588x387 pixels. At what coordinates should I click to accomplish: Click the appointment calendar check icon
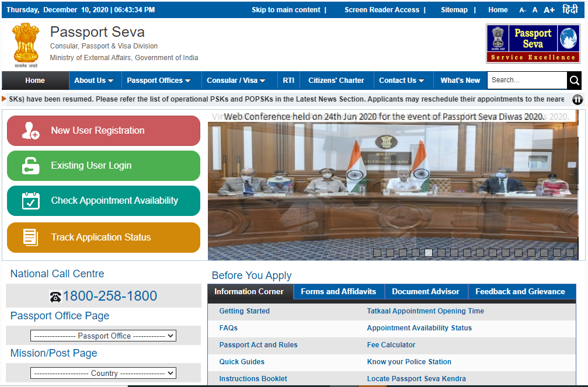tap(31, 201)
